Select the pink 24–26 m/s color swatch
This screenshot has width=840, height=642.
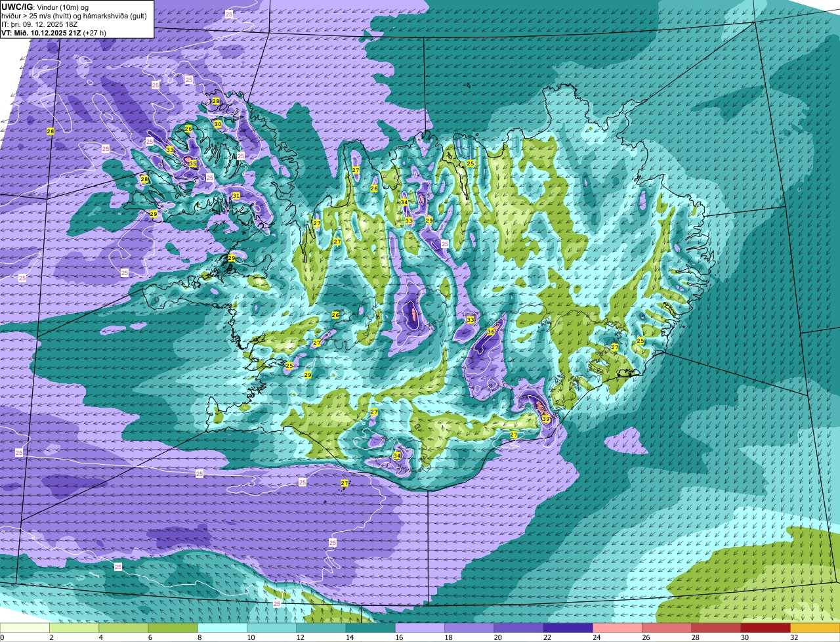(618, 628)
